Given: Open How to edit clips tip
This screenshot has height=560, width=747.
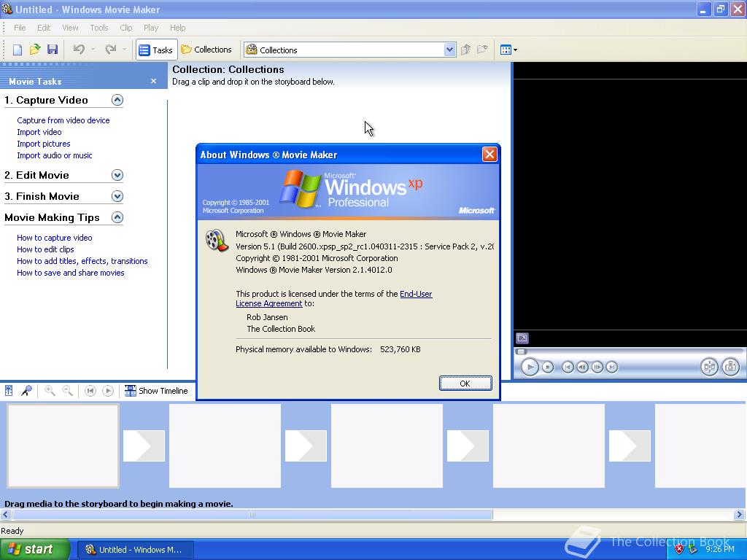Looking at the screenshot, I should 45,249.
